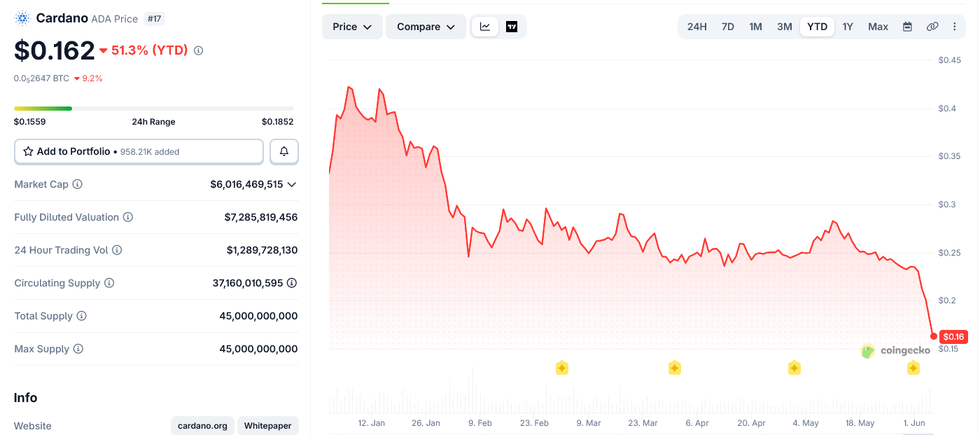This screenshot has width=980, height=435.
Task: Click 24 Hour Trading Vol info icon
Action: [x=117, y=250]
